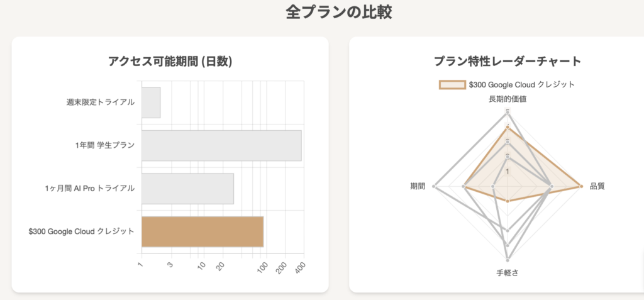Click the プラン特性レーダーチャート title
Screen dimensions: 644x300
pos(508,61)
